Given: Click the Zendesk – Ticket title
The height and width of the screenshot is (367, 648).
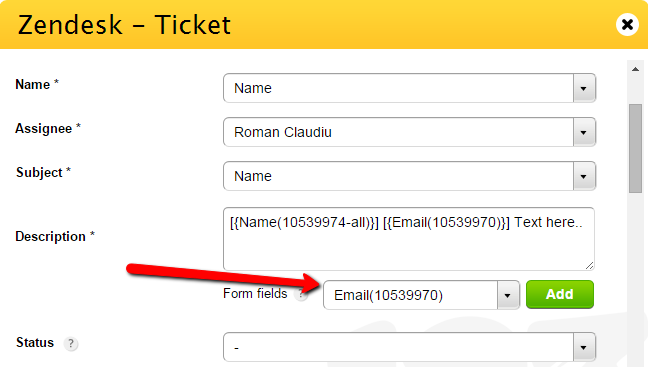Looking at the screenshot, I should [x=124, y=25].
